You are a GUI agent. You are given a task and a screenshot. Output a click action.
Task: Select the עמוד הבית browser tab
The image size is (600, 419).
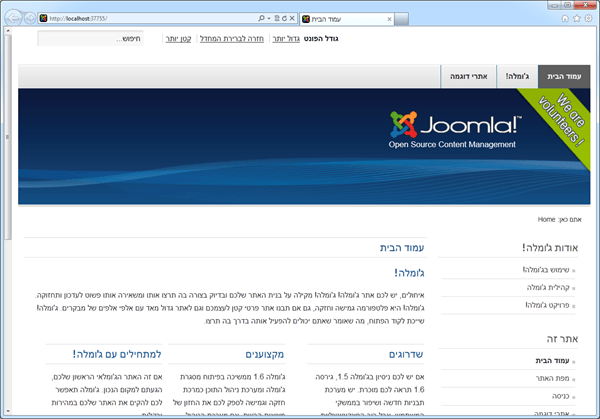coord(347,19)
